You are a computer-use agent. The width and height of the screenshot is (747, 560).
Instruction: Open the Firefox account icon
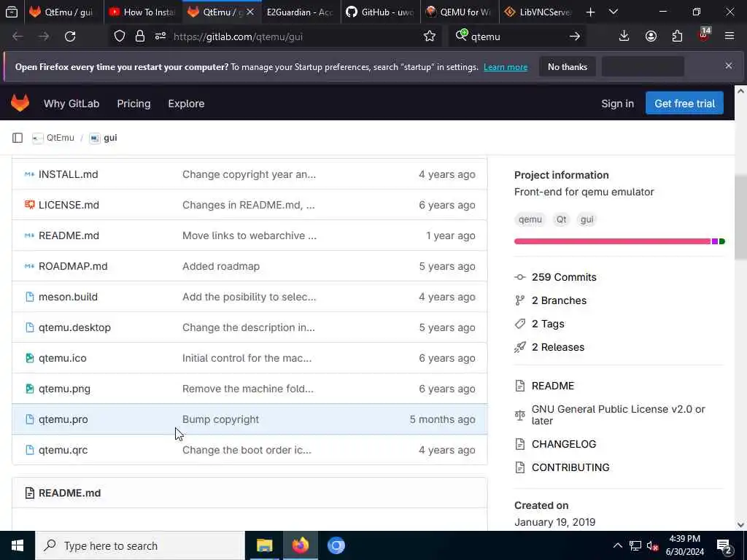(x=651, y=36)
